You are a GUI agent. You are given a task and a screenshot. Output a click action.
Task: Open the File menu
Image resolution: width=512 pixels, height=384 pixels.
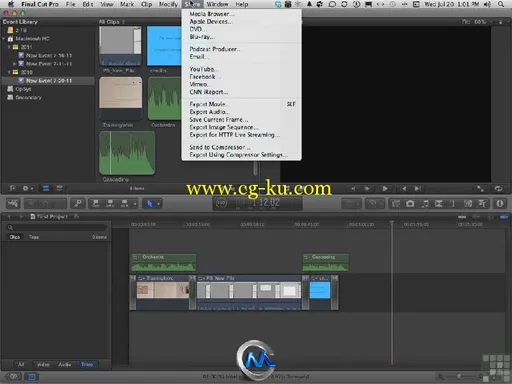coord(70,4)
